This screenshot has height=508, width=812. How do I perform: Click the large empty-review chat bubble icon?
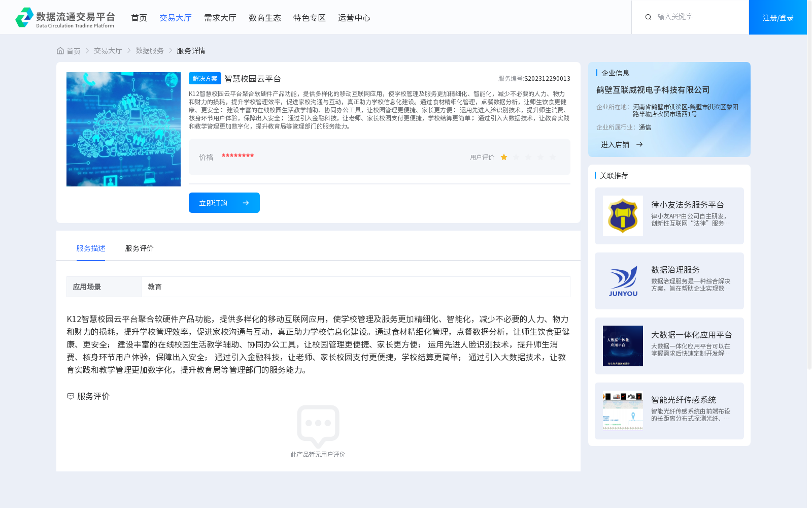pyautogui.click(x=318, y=426)
